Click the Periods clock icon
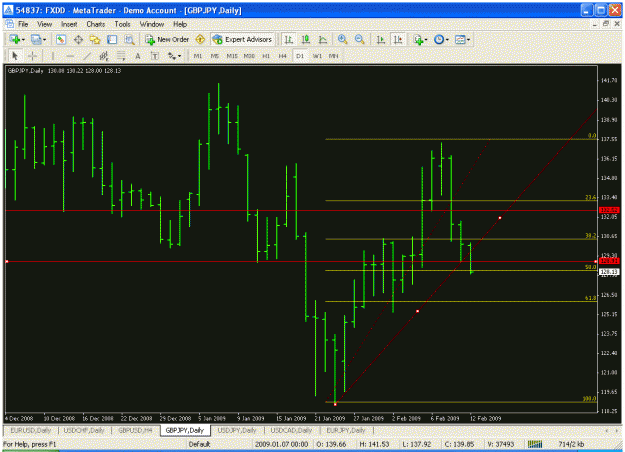Image resolution: width=625 pixels, height=452 pixels. pyautogui.click(x=439, y=39)
